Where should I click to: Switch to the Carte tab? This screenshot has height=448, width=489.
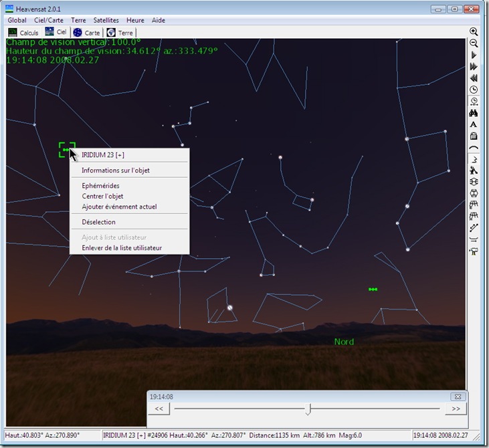coord(86,32)
